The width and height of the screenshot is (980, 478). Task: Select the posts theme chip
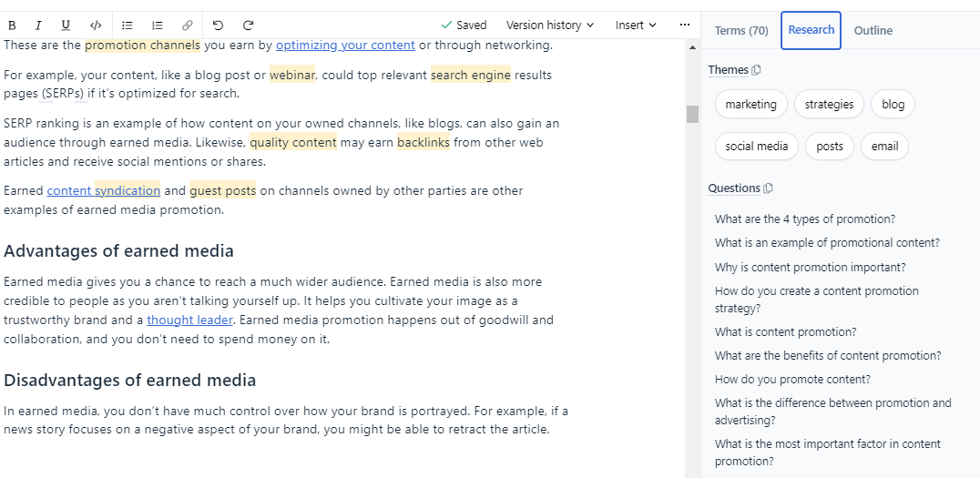[830, 147]
